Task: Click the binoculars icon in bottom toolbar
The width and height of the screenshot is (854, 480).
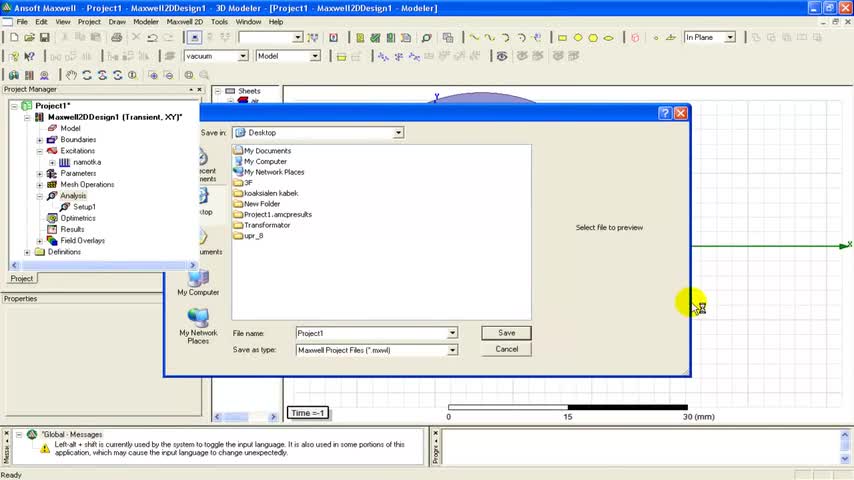Action: [x=14, y=75]
